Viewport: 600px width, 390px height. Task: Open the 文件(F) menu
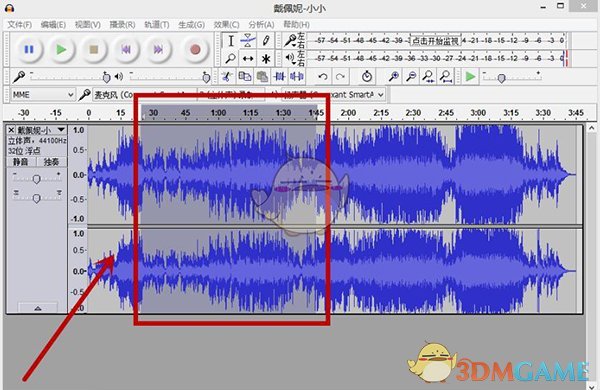20,24
